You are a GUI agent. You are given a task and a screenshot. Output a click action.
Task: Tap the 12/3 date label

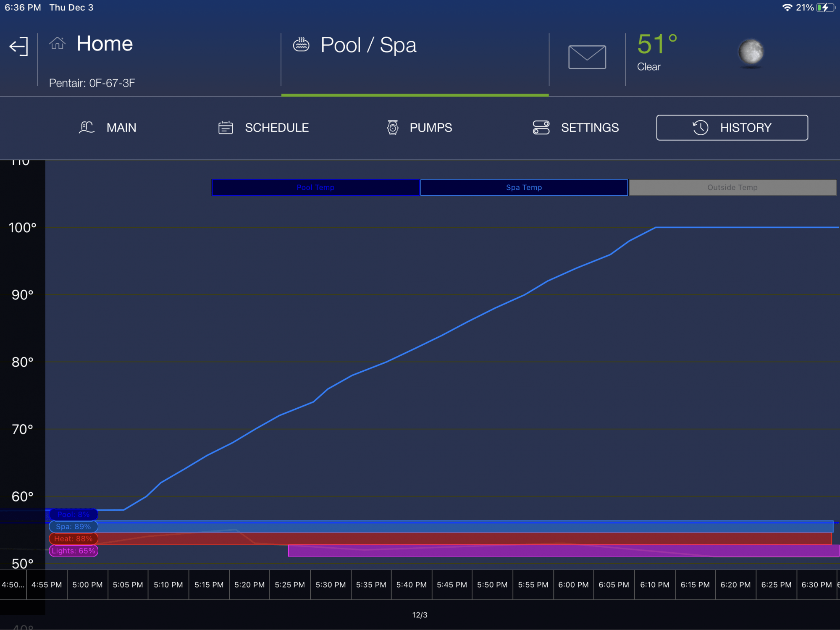click(420, 615)
